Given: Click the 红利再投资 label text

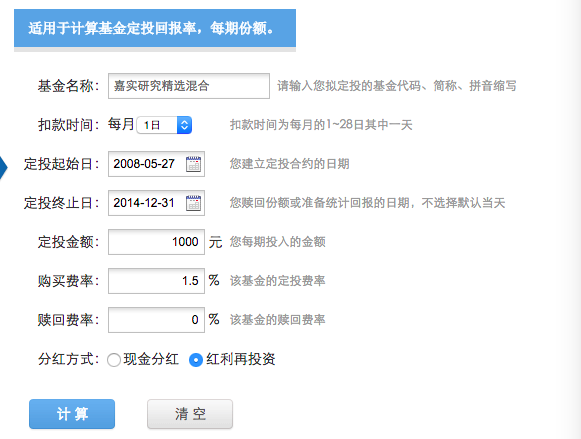Looking at the screenshot, I should tap(240, 359).
